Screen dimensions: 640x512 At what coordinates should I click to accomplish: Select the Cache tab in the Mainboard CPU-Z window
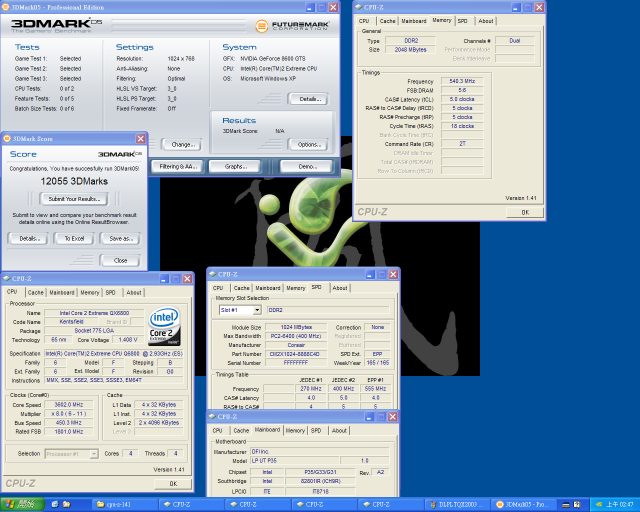click(x=241, y=430)
